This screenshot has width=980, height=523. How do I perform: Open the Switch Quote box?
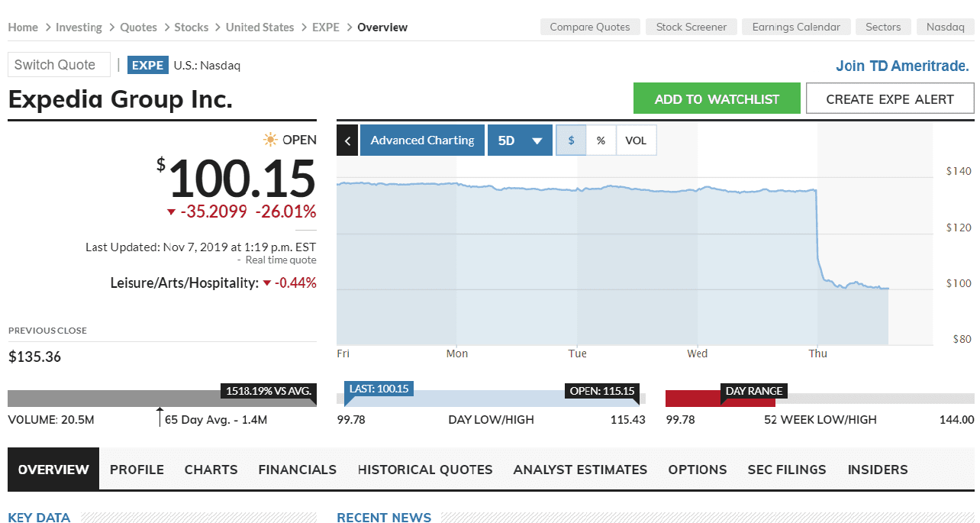tap(59, 65)
